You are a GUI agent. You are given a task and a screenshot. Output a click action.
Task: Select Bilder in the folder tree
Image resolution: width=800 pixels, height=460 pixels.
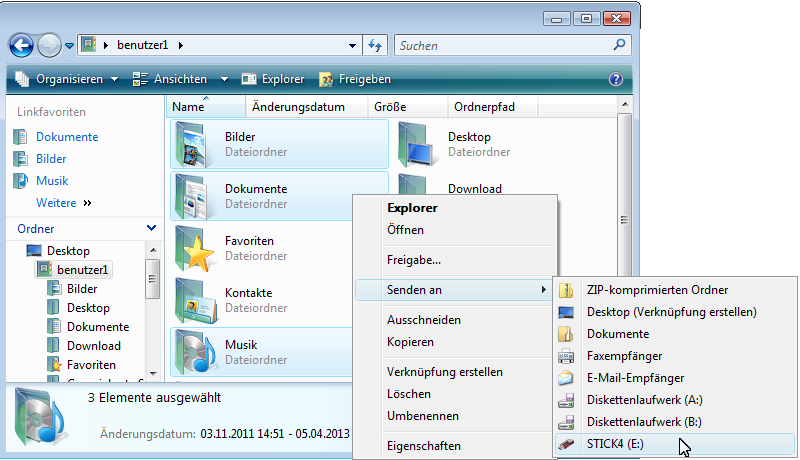point(82,289)
